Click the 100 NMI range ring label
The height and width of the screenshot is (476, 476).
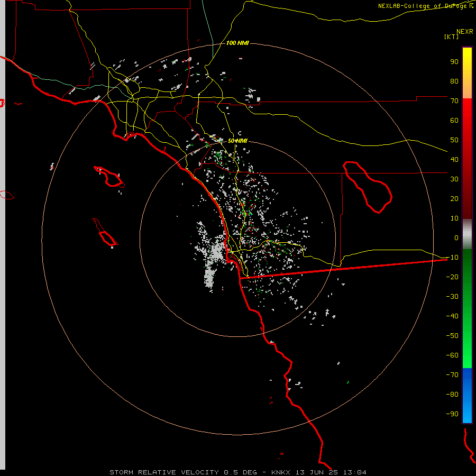[x=237, y=43]
